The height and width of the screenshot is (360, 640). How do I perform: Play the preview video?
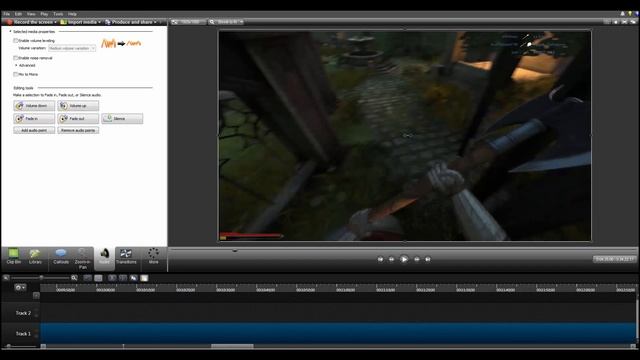pyautogui.click(x=404, y=259)
